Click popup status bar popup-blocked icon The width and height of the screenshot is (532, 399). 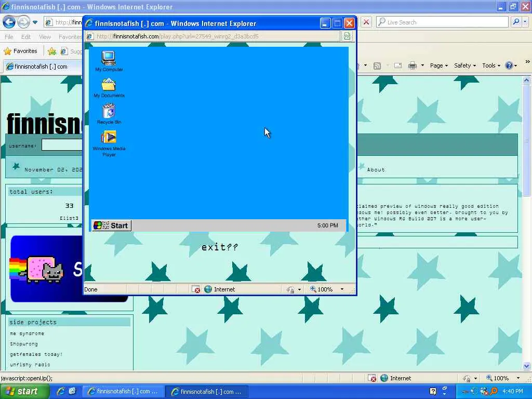click(196, 289)
